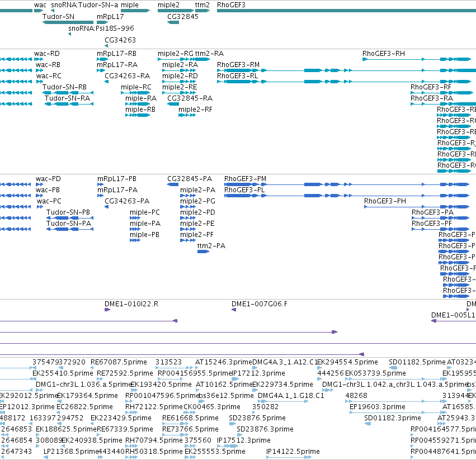Select the wac-PD protein label

click(x=48, y=179)
